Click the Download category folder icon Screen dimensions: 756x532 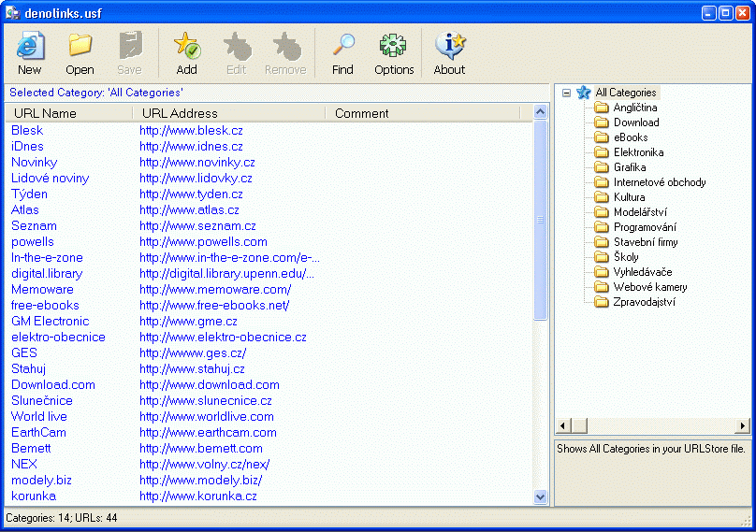(x=602, y=122)
